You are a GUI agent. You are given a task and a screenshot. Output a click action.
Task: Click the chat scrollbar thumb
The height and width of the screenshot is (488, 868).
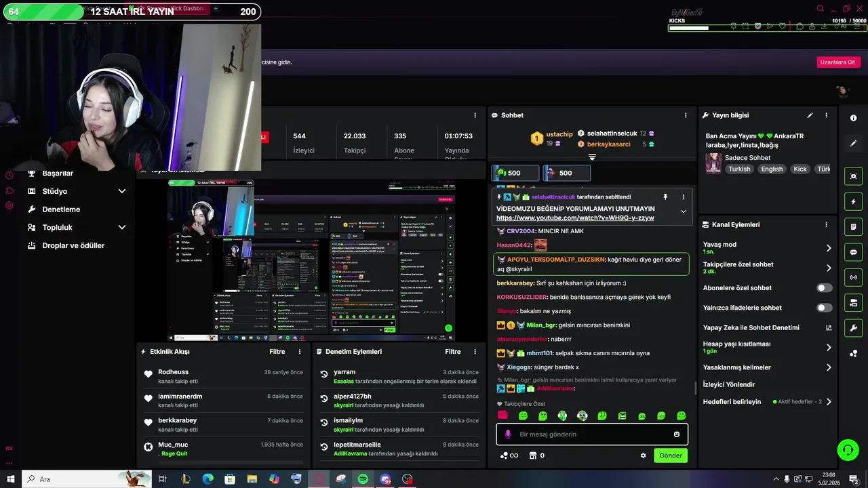[x=696, y=388]
